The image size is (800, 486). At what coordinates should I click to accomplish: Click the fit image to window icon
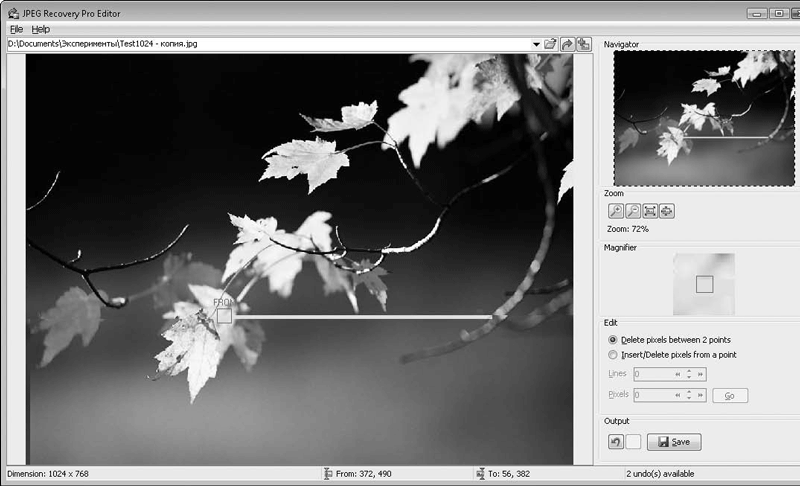point(650,211)
